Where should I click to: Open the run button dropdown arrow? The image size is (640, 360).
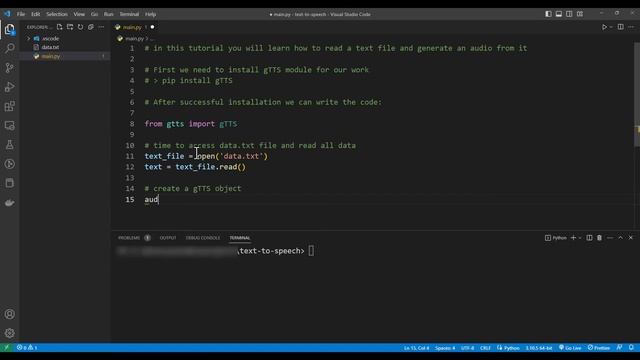611,27
